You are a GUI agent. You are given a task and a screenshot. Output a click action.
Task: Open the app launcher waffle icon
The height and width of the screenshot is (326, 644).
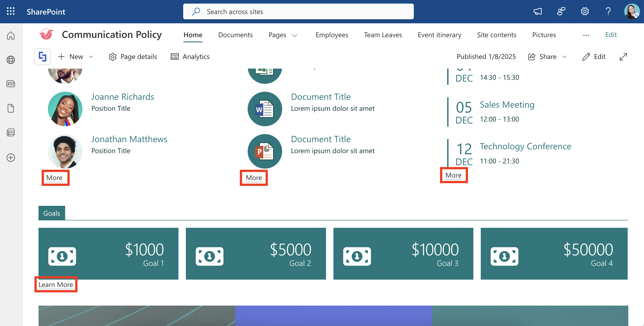coord(11,11)
